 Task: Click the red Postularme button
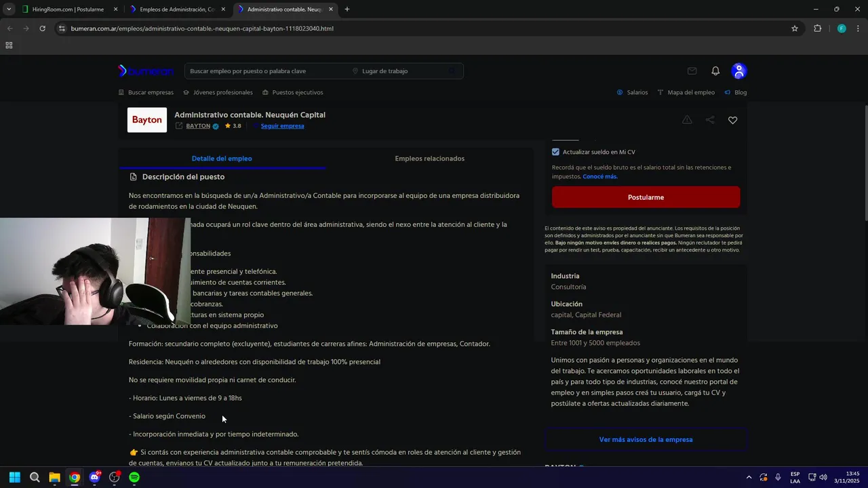[646, 197]
